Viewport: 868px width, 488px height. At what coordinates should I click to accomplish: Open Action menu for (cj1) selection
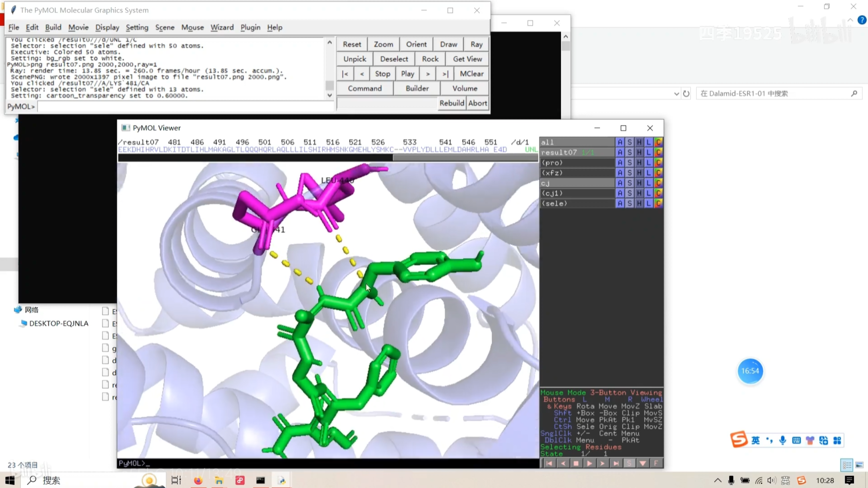point(619,193)
